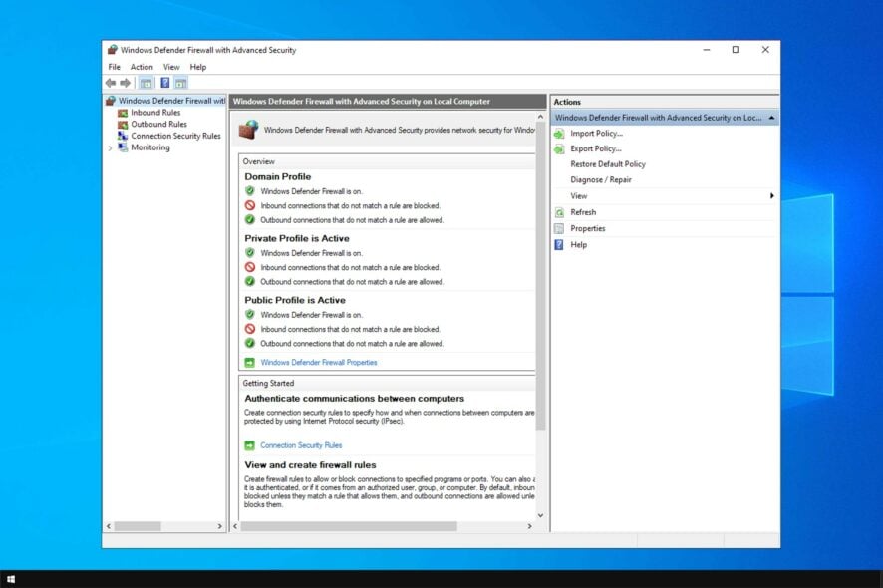Click the Inbound Rules tree icon
The height and width of the screenshot is (588, 883).
click(123, 113)
